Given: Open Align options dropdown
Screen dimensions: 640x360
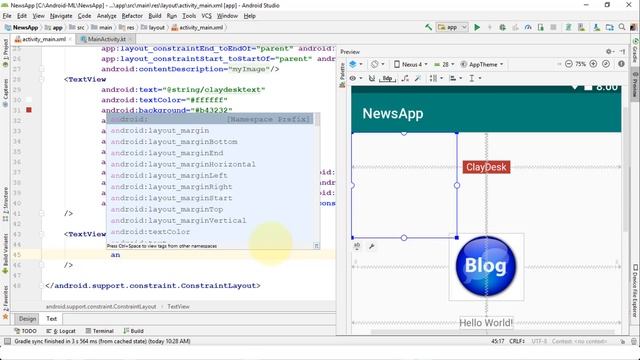Looking at the screenshot, I should point(455,78).
